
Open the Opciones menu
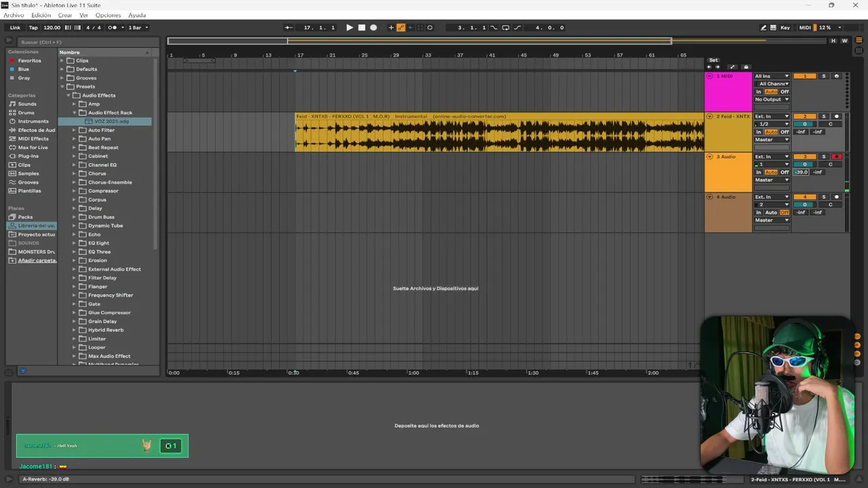[x=108, y=15]
